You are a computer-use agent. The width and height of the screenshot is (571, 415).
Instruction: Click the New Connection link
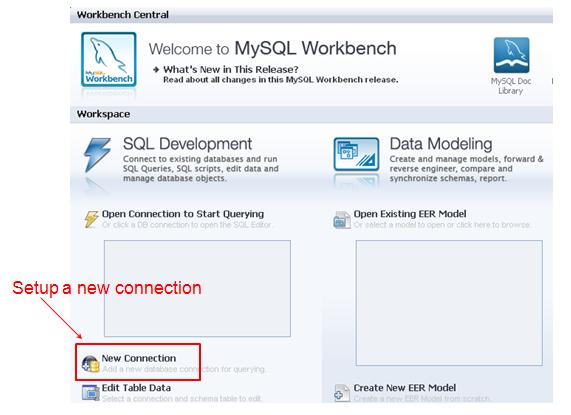pyautogui.click(x=139, y=358)
